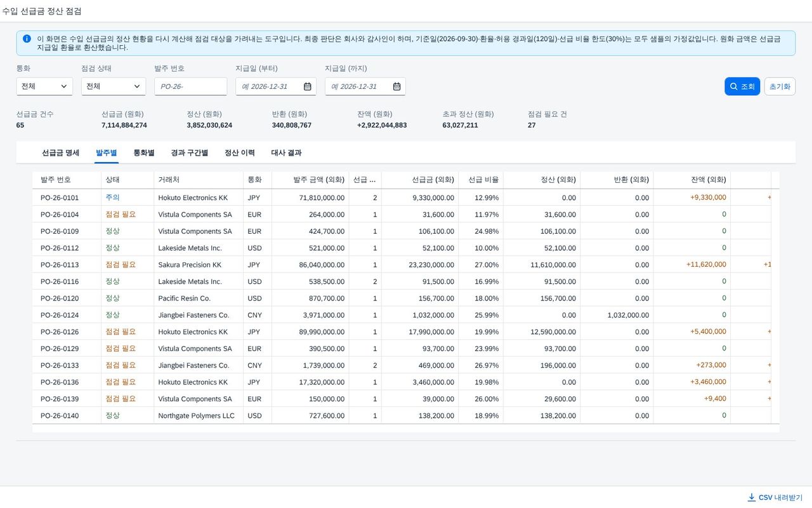Viewport: 812px width, 508px height.
Task: Open calendar picker for 지급일 (까지)
Action: click(397, 86)
